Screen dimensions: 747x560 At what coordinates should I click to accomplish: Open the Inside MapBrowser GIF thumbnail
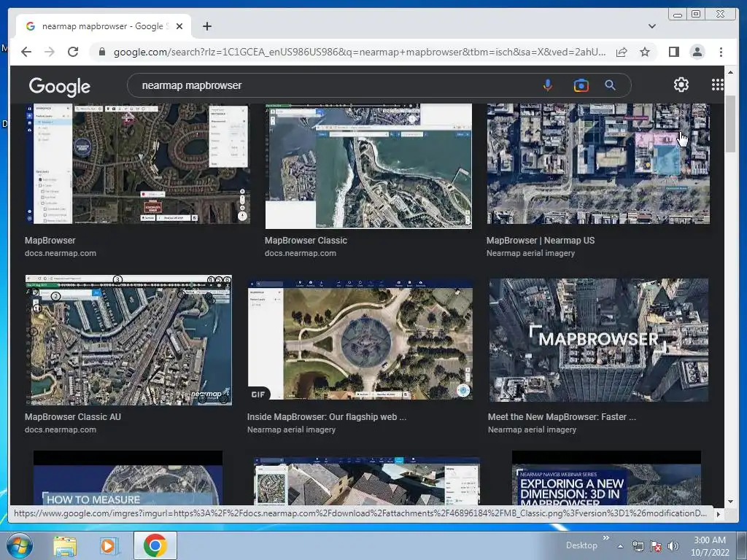[x=360, y=339]
